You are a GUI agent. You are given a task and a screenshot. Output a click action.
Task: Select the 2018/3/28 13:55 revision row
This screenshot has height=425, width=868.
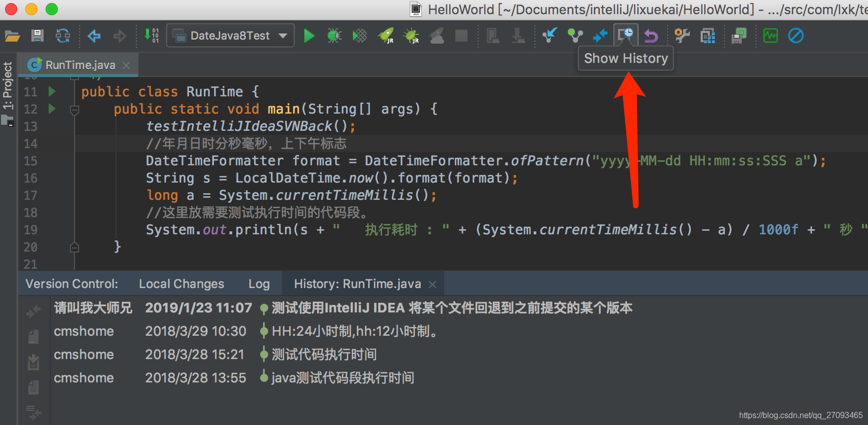(x=459, y=378)
